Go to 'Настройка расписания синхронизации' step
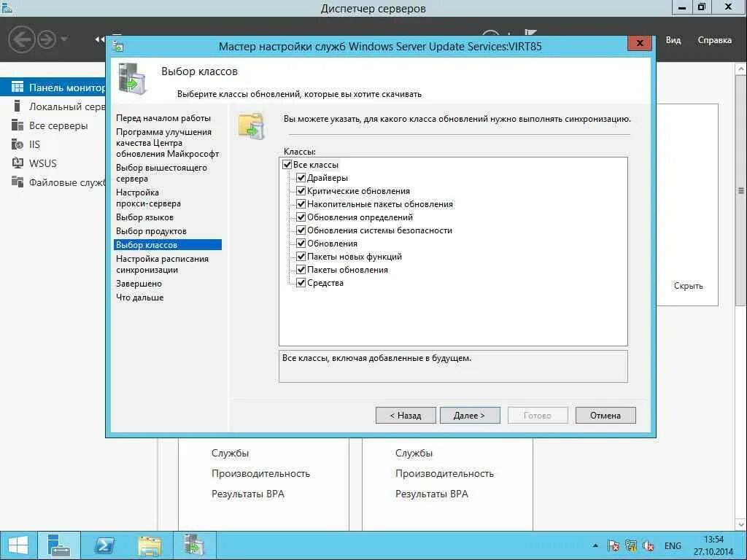 tap(163, 264)
